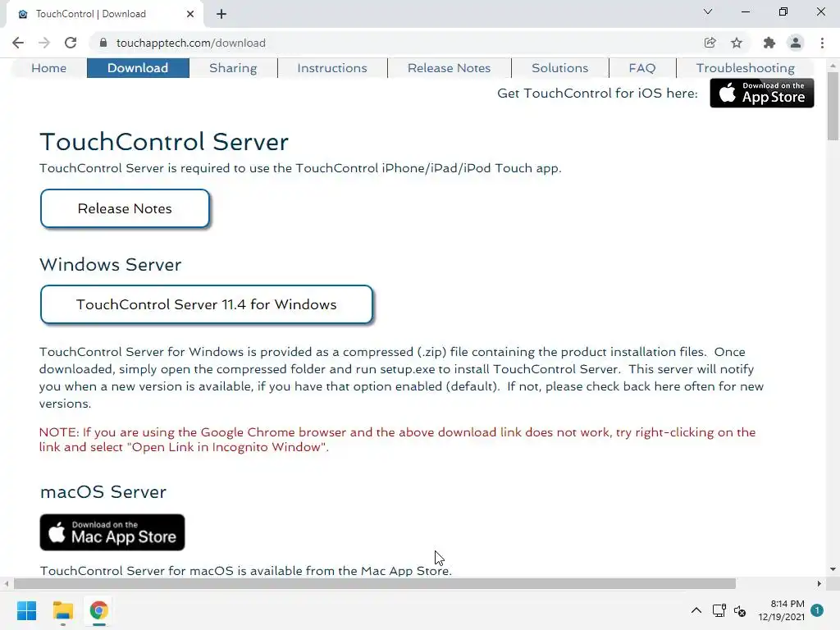840x630 pixels.
Task: Open Release Notes in the navigation bar
Action: click(449, 68)
